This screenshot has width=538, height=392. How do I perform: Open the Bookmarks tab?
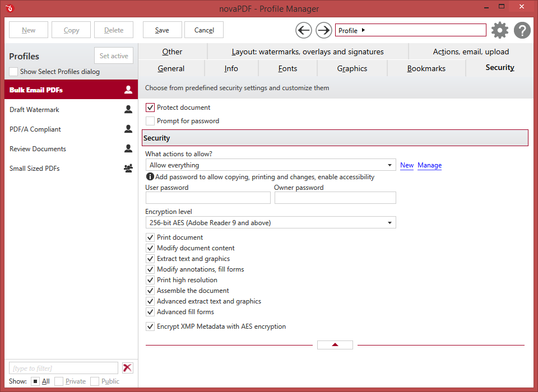[x=426, y=68]
